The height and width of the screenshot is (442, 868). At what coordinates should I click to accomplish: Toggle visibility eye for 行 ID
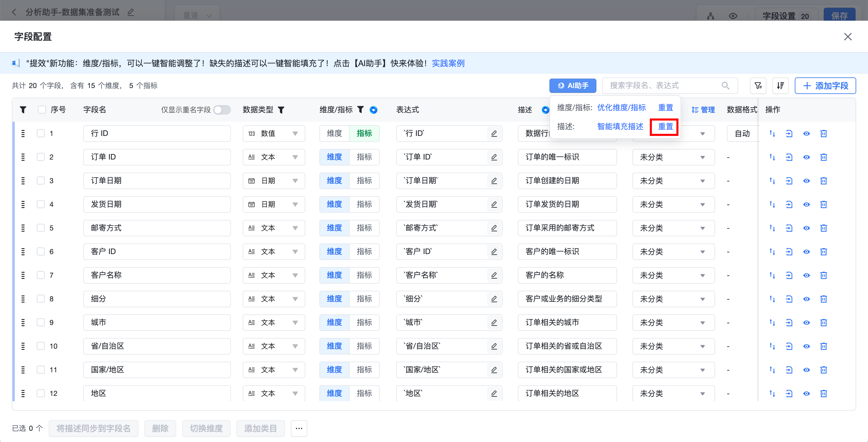pyautogui.click(x=806, y=134)
